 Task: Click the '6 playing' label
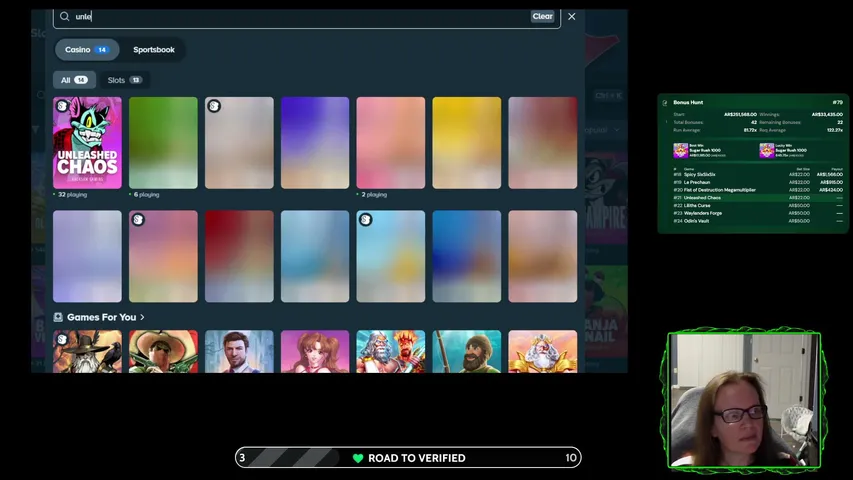(x=146, y=194)
